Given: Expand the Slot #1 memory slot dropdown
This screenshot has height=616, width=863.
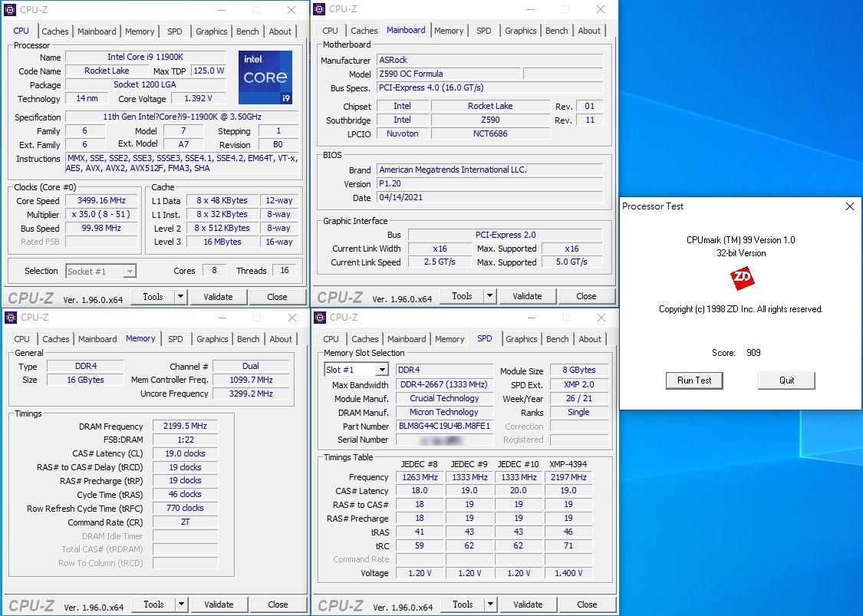Looking at the screenshot, I should coord(382,370).
